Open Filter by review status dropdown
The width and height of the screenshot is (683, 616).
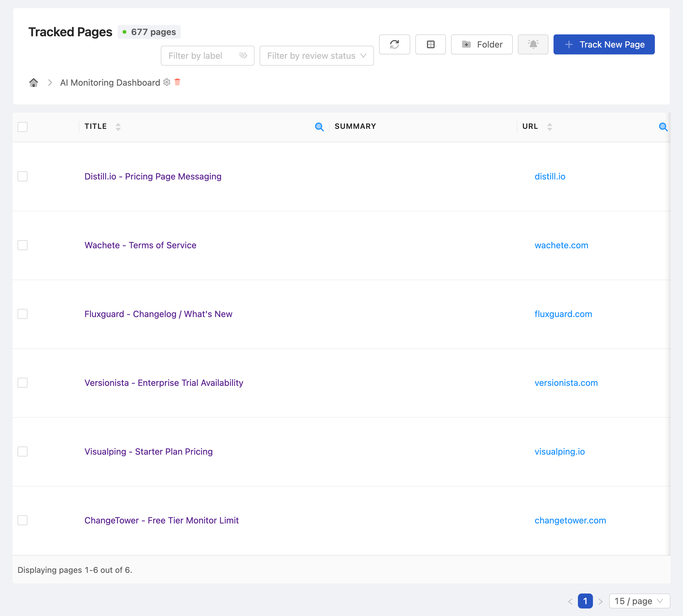[316, 56]
